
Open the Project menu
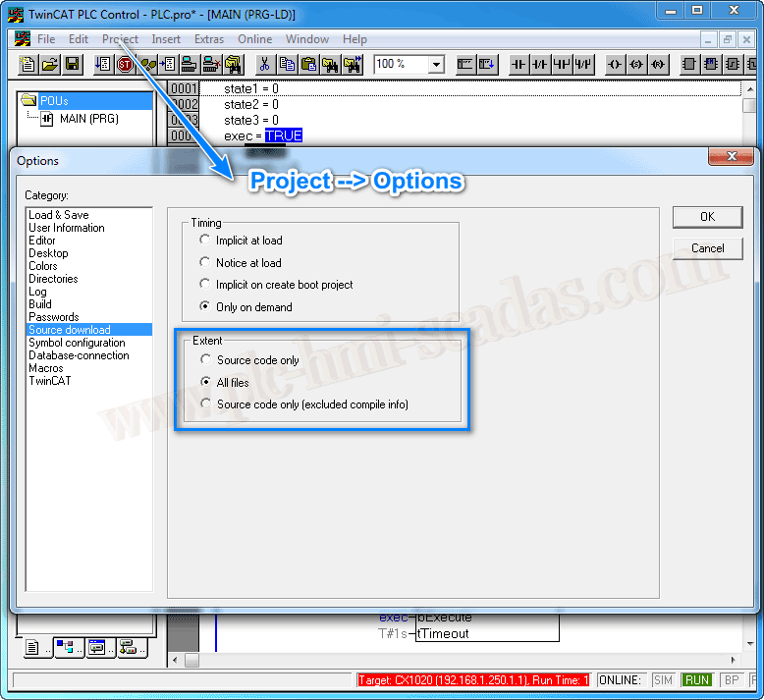pos(120,39)
